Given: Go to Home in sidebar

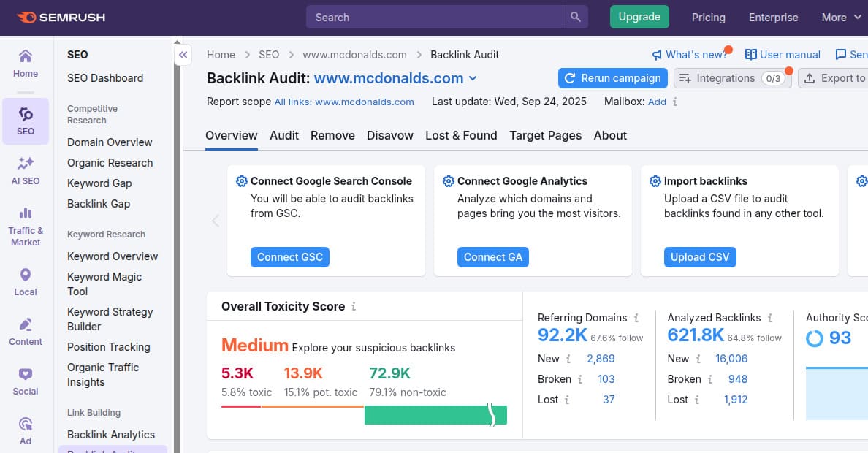Looking at the screenshot, I should click(26, 64).
